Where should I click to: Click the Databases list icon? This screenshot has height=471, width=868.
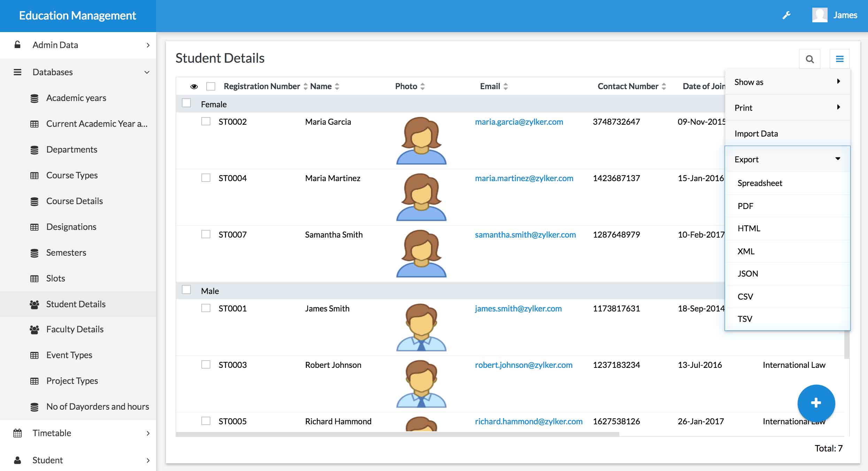pos(17,72)
